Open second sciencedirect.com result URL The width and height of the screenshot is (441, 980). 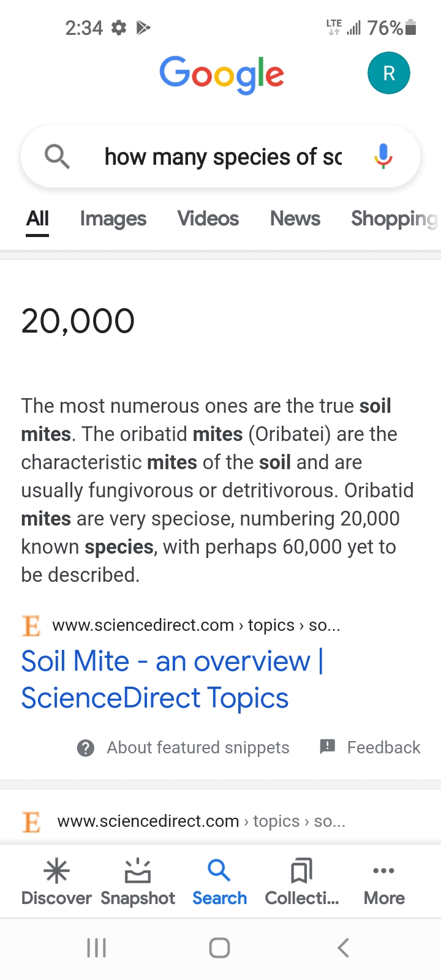click(x=202, y=821)
